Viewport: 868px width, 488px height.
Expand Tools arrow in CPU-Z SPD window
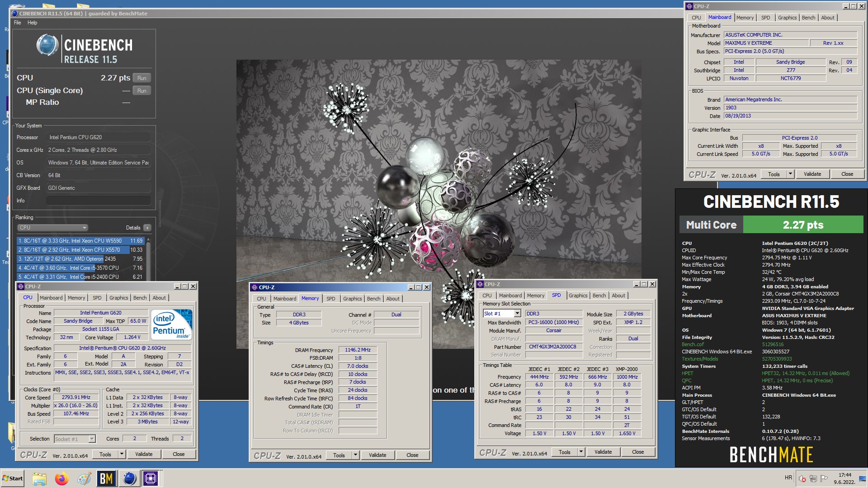coord(580,452)
